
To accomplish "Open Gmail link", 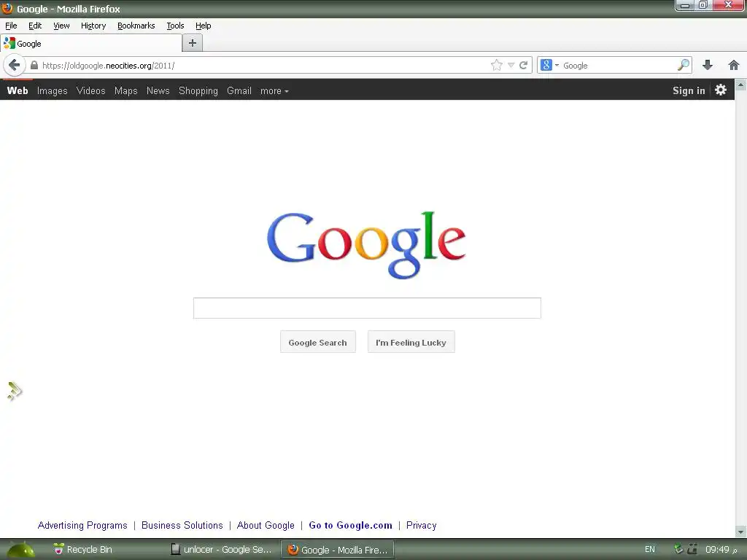I will point(239,90).
